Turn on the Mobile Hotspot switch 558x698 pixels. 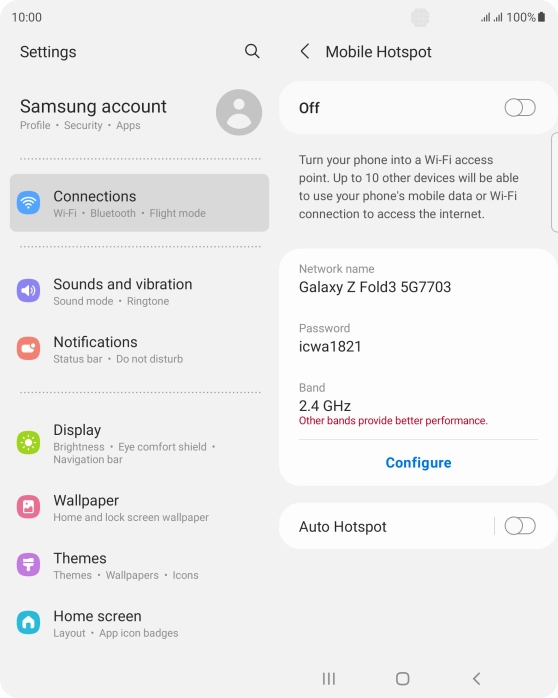[520, 108]
